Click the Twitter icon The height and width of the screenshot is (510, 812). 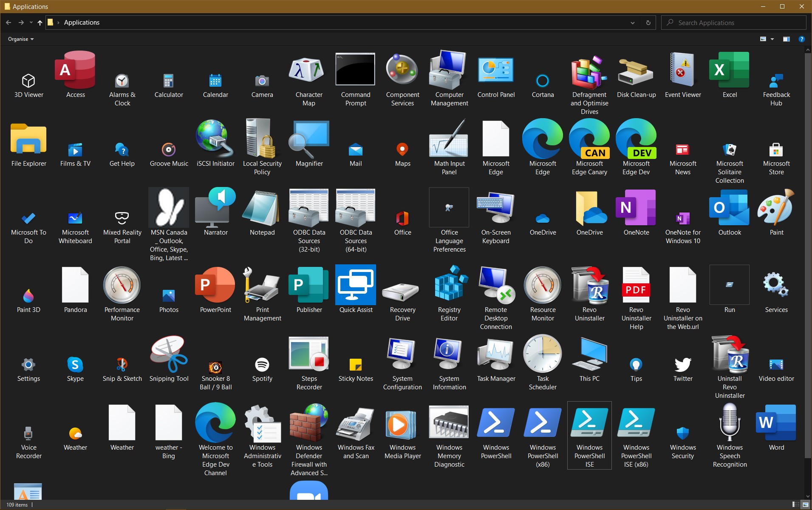coord(683,364)
